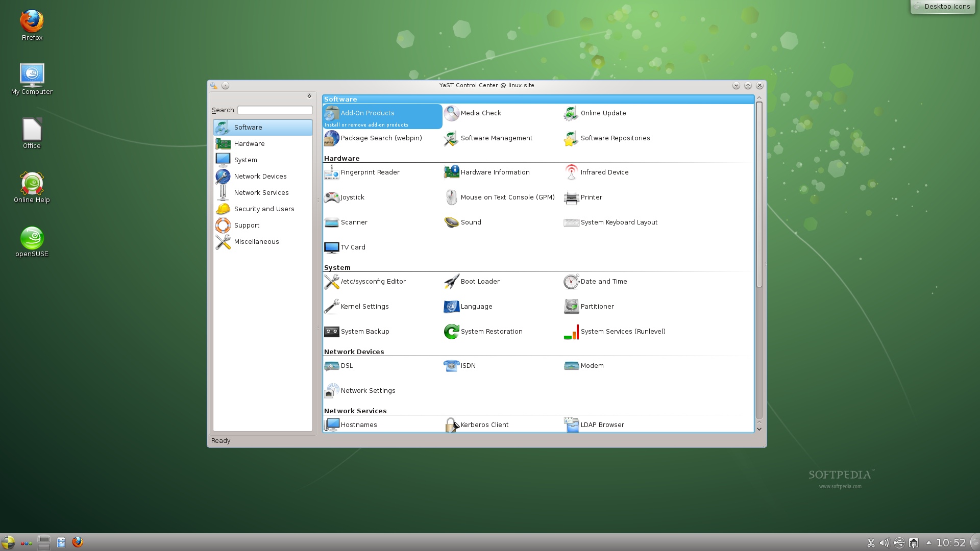
Task: Open Package Search (webpin)
Action: click(x=373, y=138)
